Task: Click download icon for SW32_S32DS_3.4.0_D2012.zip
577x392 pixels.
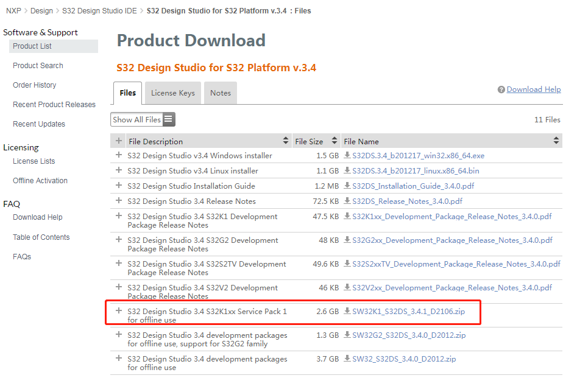Action: pos(347,359)
